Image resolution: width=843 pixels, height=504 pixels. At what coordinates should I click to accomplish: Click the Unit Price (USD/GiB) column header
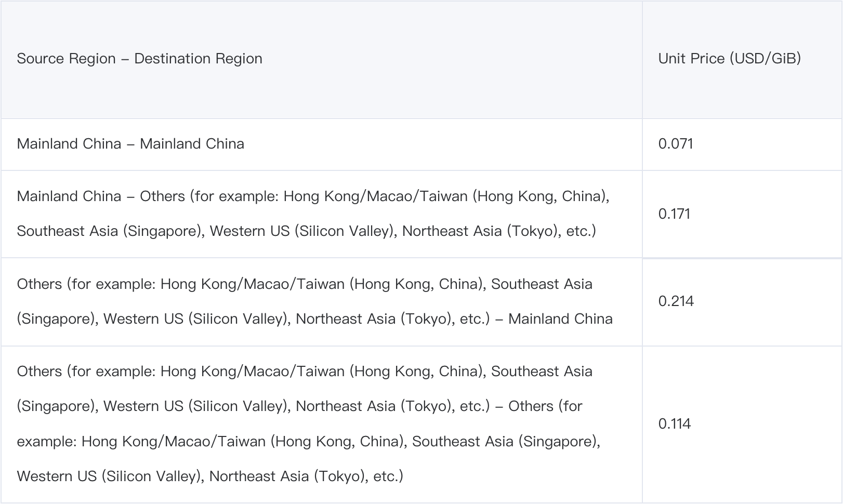point(729,58)
